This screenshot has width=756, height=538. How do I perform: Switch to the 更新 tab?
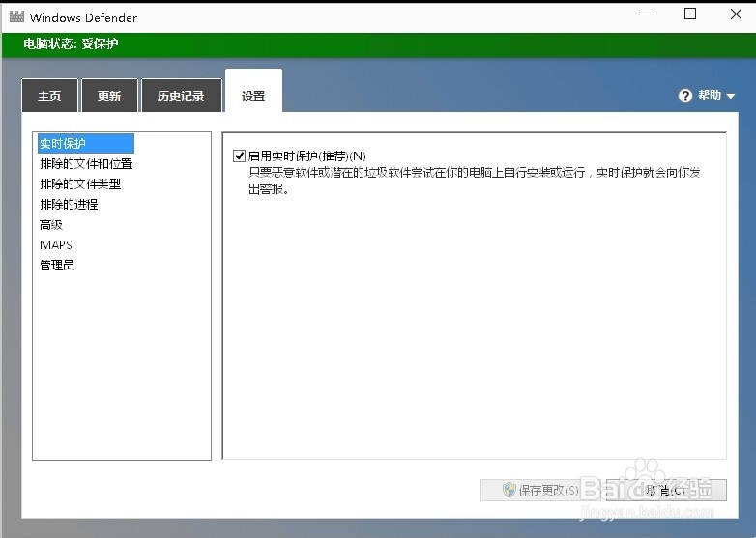pos(109,96)
